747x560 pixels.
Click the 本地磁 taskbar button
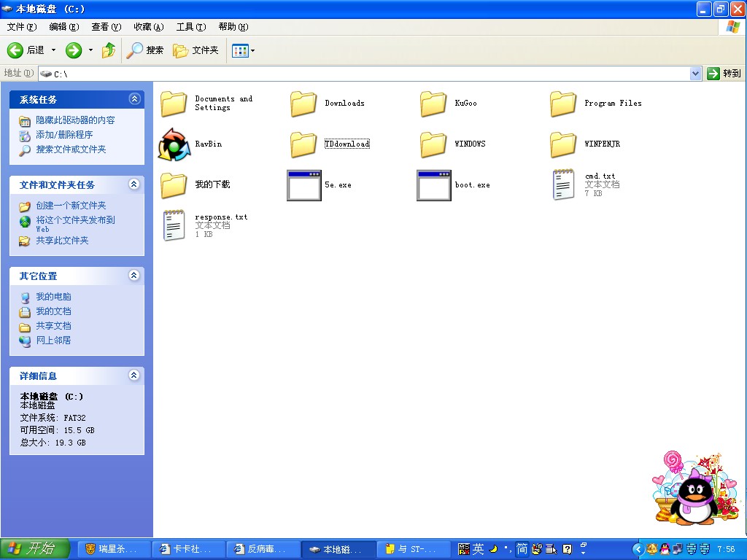[x=338, y=549]
